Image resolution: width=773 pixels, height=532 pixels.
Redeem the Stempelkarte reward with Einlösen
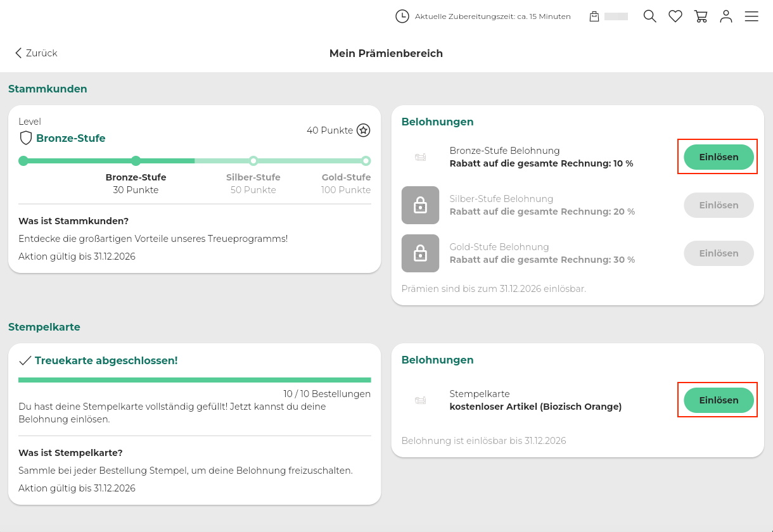719,400
